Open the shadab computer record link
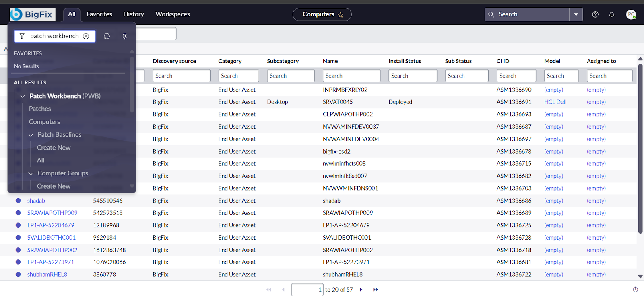644x298 pixels. click(36, 201)
